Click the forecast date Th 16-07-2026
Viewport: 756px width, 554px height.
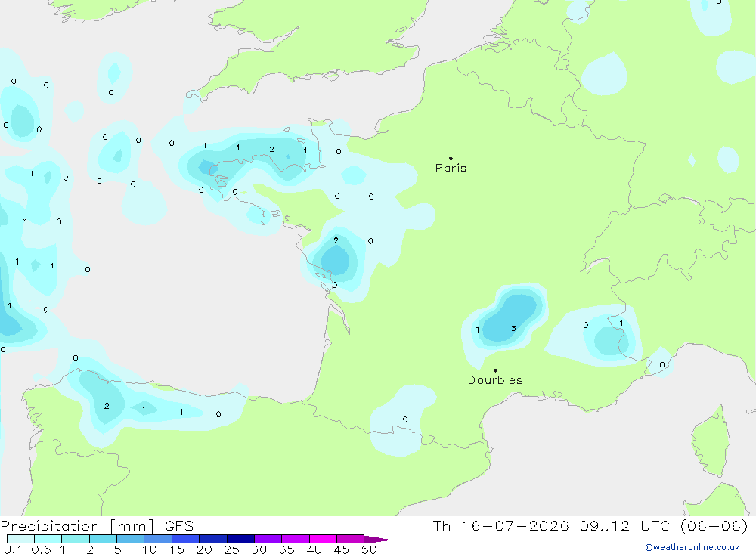[x=500, y=525]
